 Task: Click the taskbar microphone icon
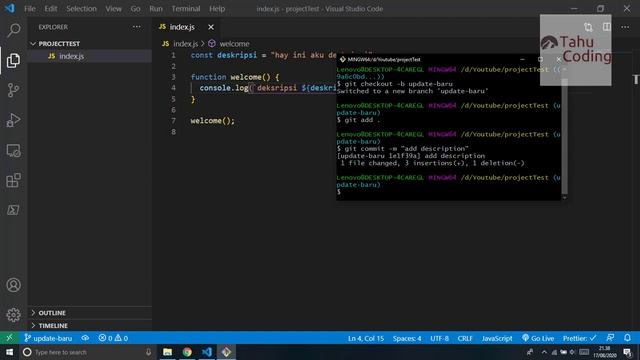coord(148,352)
